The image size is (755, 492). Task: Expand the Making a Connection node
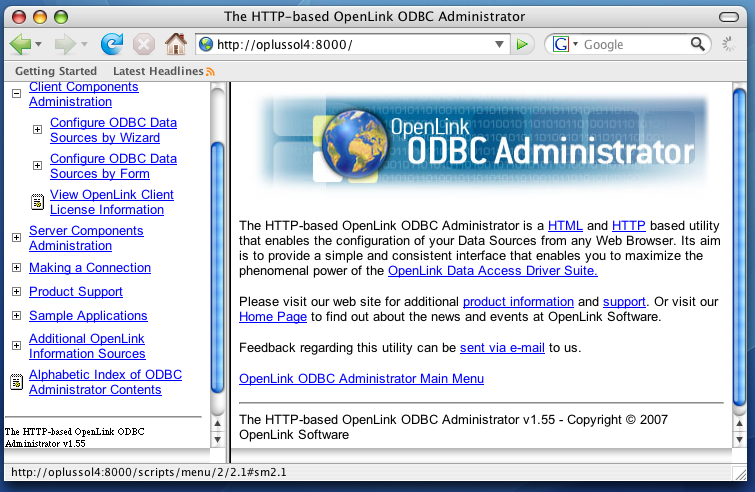click(x=16, y=268)
